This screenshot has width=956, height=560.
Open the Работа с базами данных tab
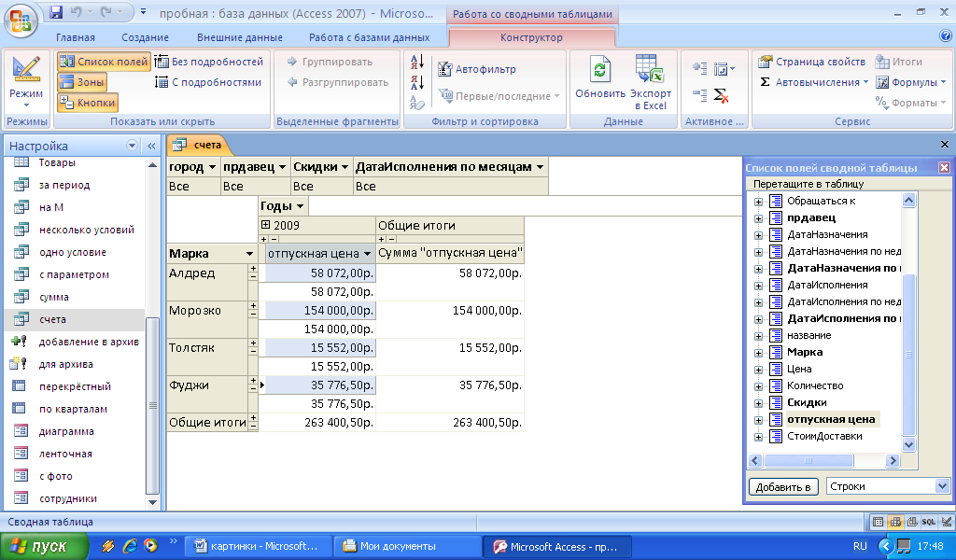click(369, 37)
